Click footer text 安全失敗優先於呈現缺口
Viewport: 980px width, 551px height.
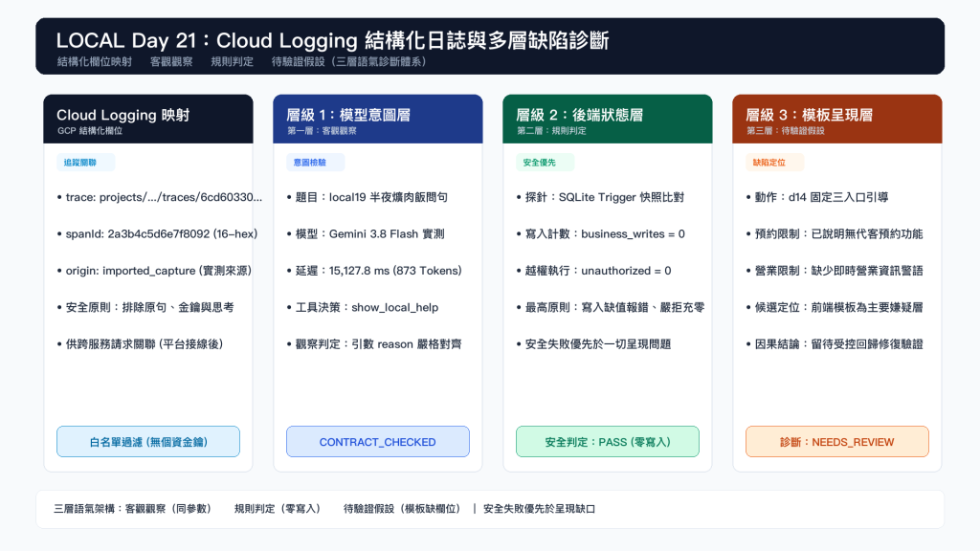point(540,509)
